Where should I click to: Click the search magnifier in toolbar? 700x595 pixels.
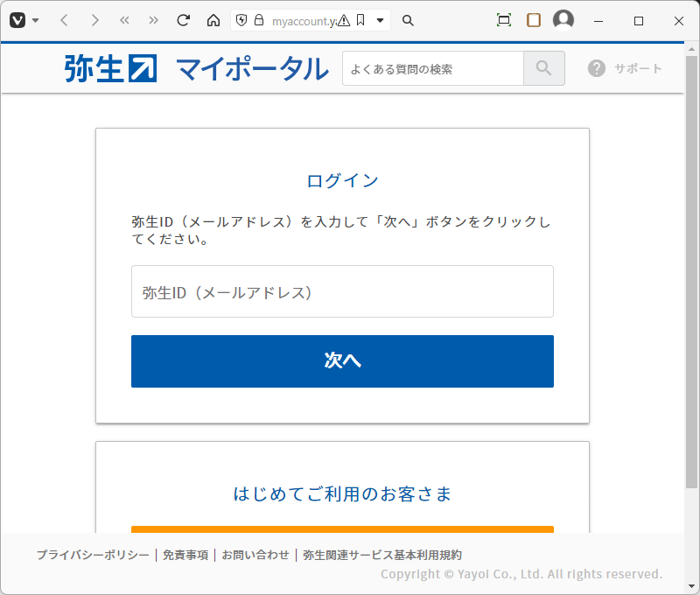click(408, 20)
